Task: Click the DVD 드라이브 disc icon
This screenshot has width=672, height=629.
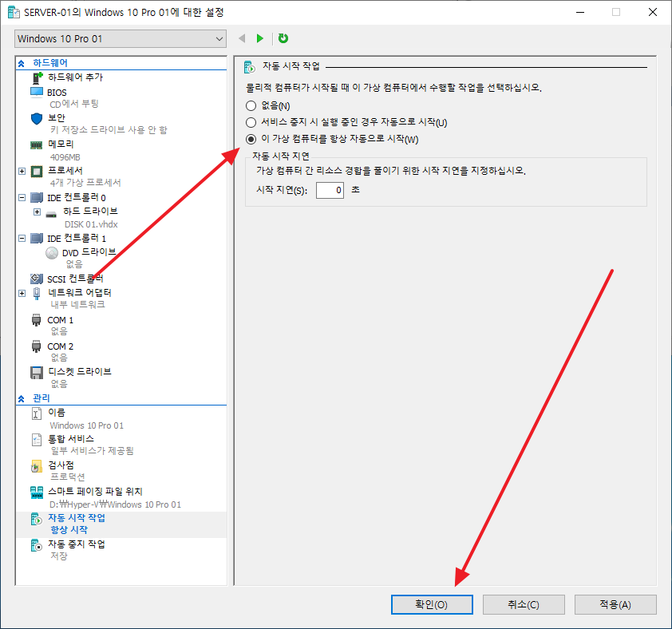Action: point(52,253)
